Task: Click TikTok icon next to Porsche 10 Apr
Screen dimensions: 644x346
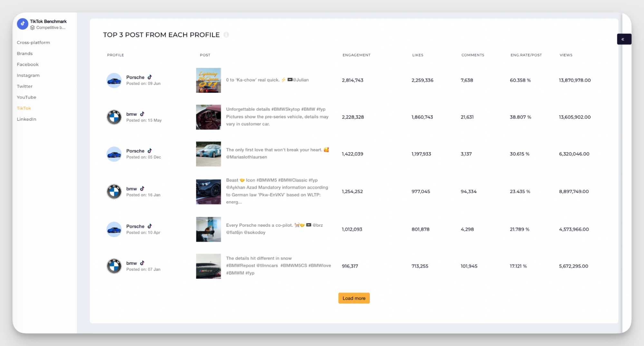Action: [x=150, y=226]
